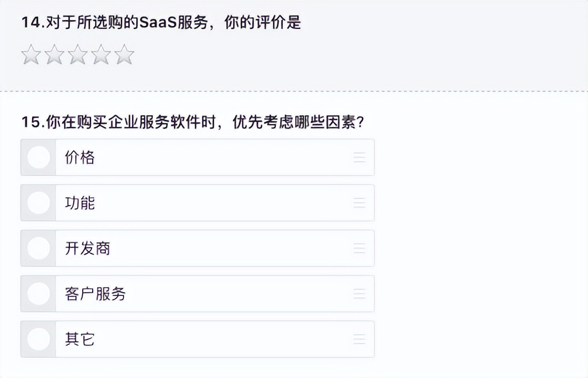The image size is (588, 378).
Task: Select the 价格 option circle
Action: (x=38, y=157)
